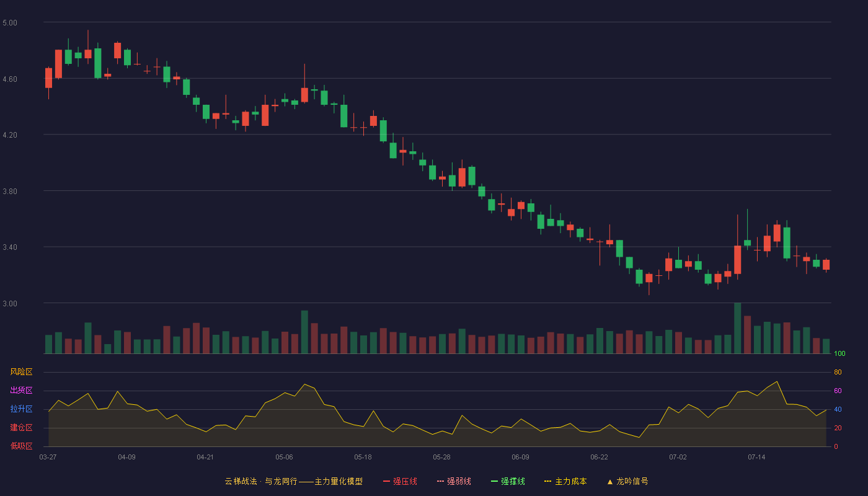Click the 06-22 date axis label

pyautogui.click(x=599, y=457)
